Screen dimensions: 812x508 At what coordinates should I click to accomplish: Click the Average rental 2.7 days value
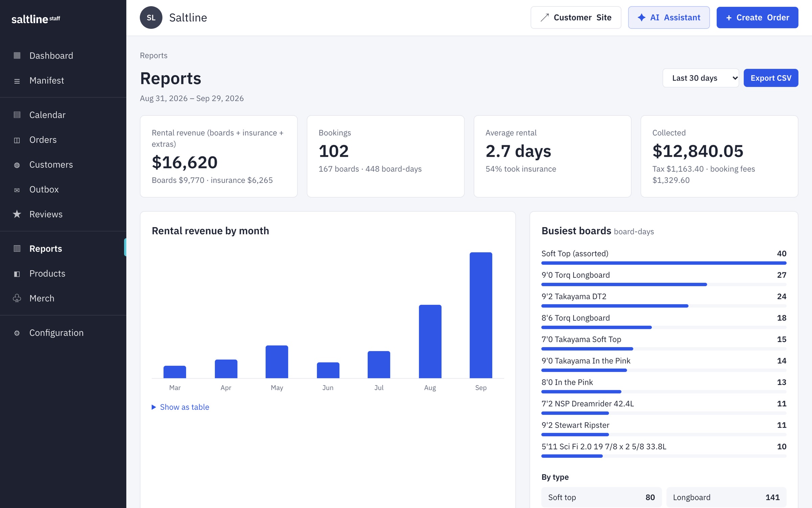click(x=518, y=151)
